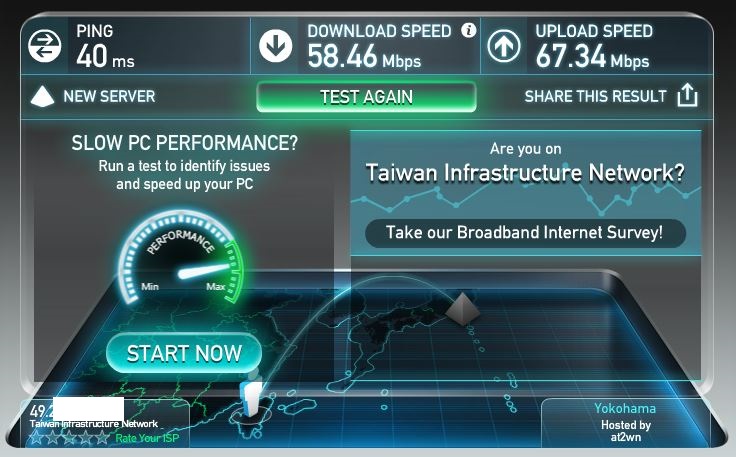Click Share This Result
This screenshot has width=736, height=457.
coord(595,97)
